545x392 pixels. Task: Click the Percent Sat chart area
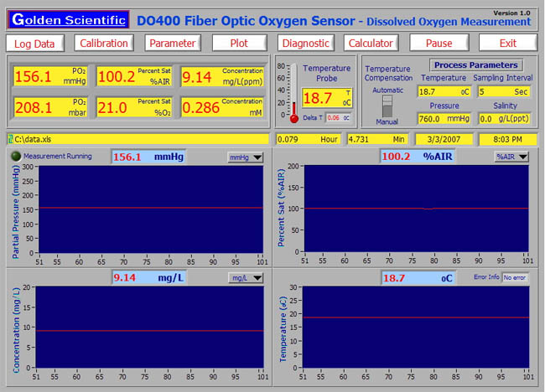(417, 209)
